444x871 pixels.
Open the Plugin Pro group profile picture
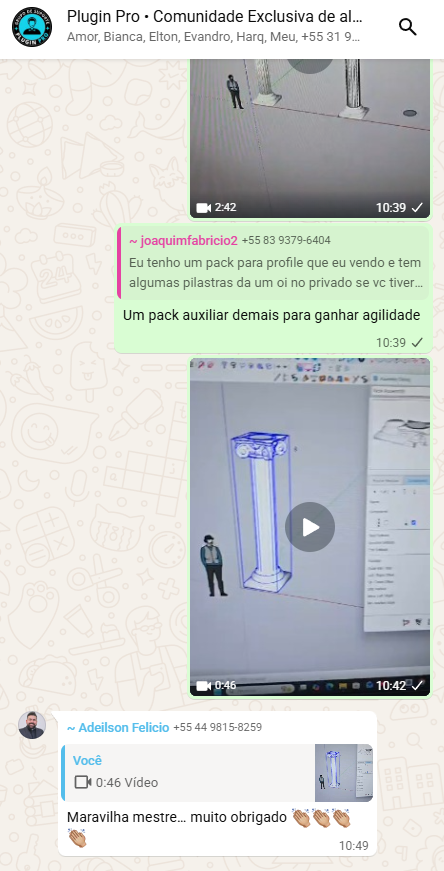pyautogui.click(x=32, y=27)
